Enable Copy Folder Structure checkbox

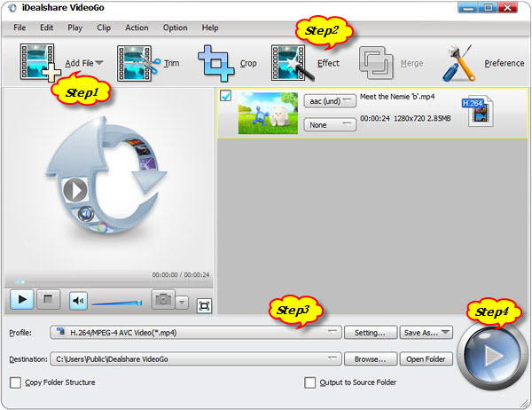tap(15, 382)
